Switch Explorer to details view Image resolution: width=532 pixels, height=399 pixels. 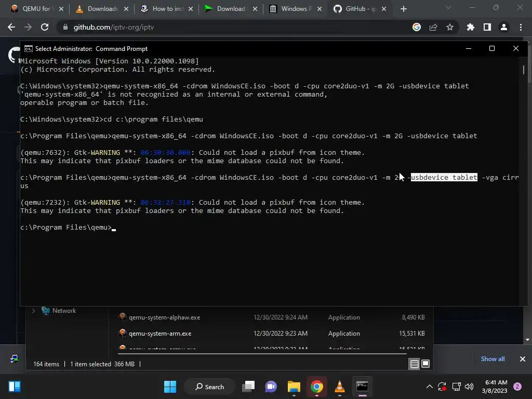click(x=414, y=364)
